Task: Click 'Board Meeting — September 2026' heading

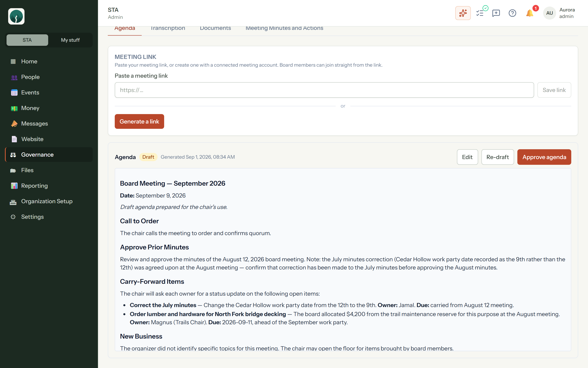Action: (173, 183)
